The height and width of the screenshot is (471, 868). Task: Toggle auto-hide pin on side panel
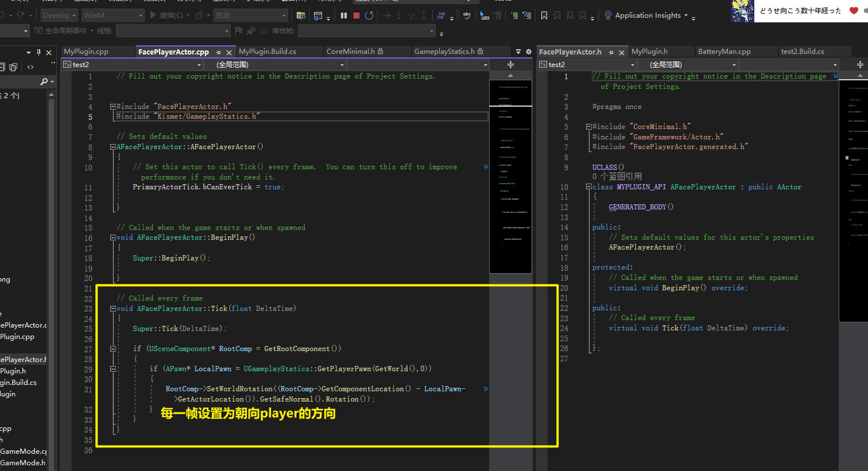[38, 52]
